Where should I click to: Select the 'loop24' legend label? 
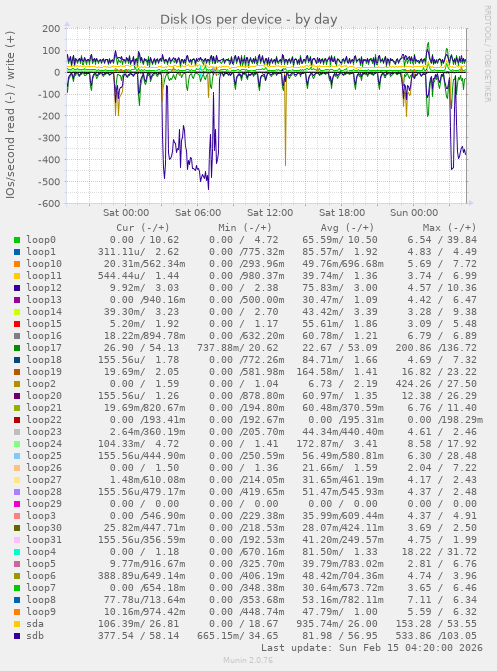44,444
